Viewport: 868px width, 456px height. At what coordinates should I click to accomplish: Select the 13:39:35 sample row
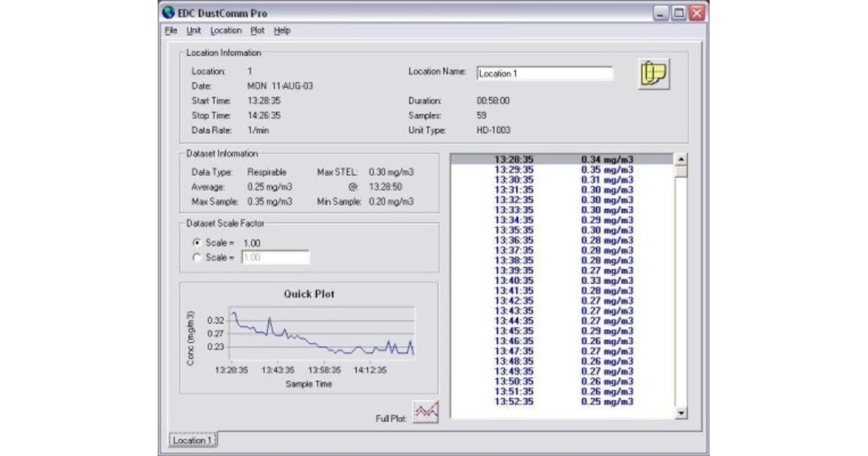pos(563,271)
